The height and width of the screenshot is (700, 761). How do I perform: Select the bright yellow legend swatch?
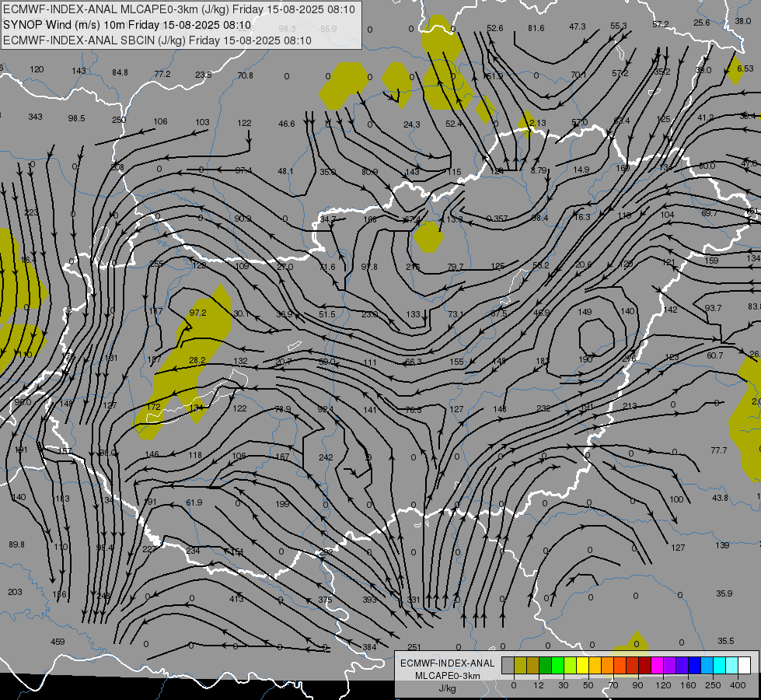tap(582, 665)
